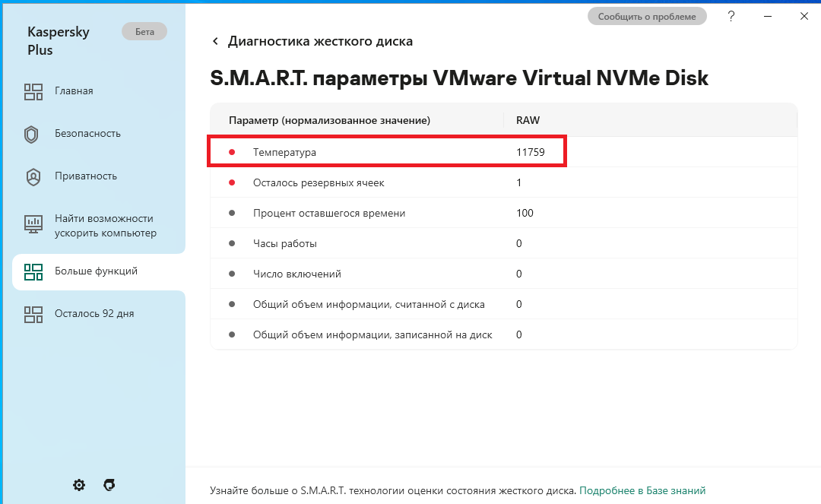The width and height of the screenshot is (821, 504).
Task: Open the Подробнее в Базе знаний link
Action: tap(642, 491)
